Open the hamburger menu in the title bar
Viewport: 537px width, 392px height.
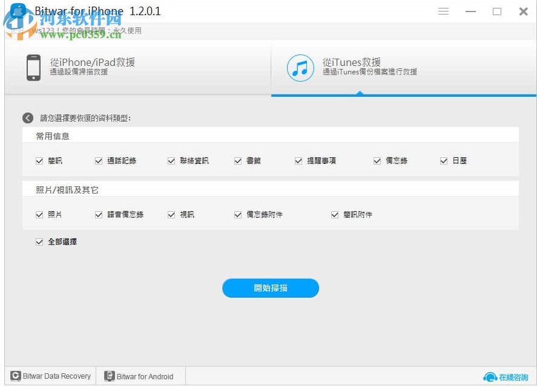(443, 11)
